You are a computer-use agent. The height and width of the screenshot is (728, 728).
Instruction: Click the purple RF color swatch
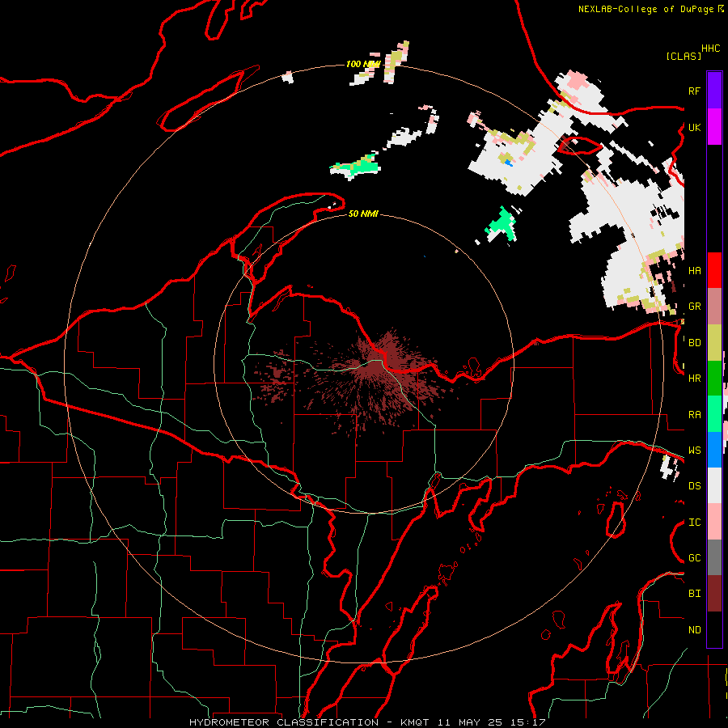(x=714, y=91)
